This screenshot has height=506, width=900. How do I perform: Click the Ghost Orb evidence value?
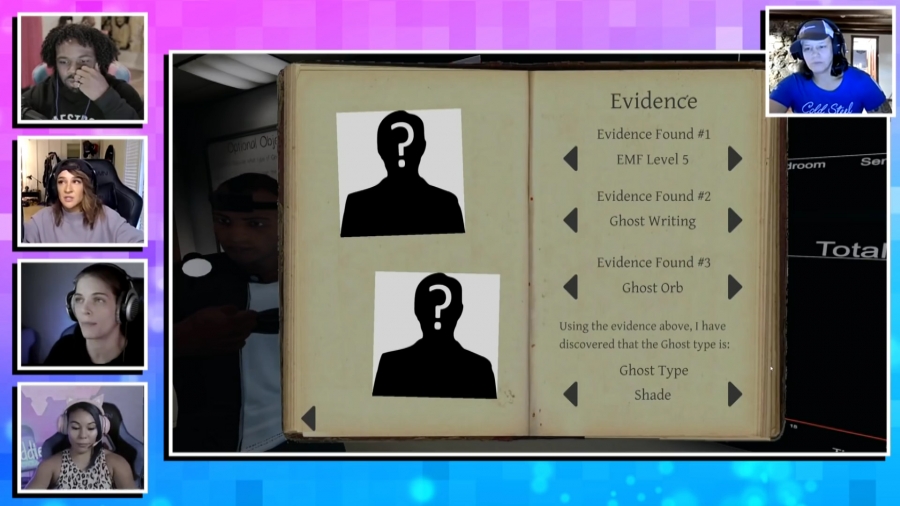coord(652,287)
